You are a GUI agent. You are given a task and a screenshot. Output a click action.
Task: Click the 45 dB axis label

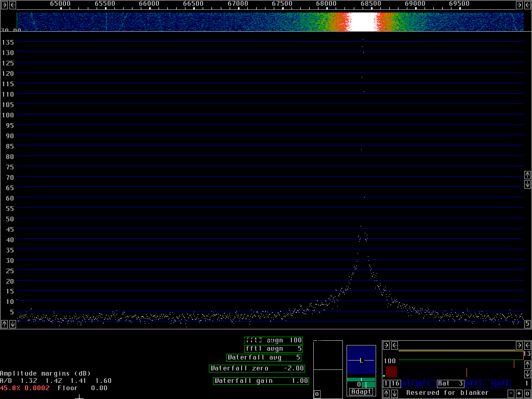tap(9, 229)
